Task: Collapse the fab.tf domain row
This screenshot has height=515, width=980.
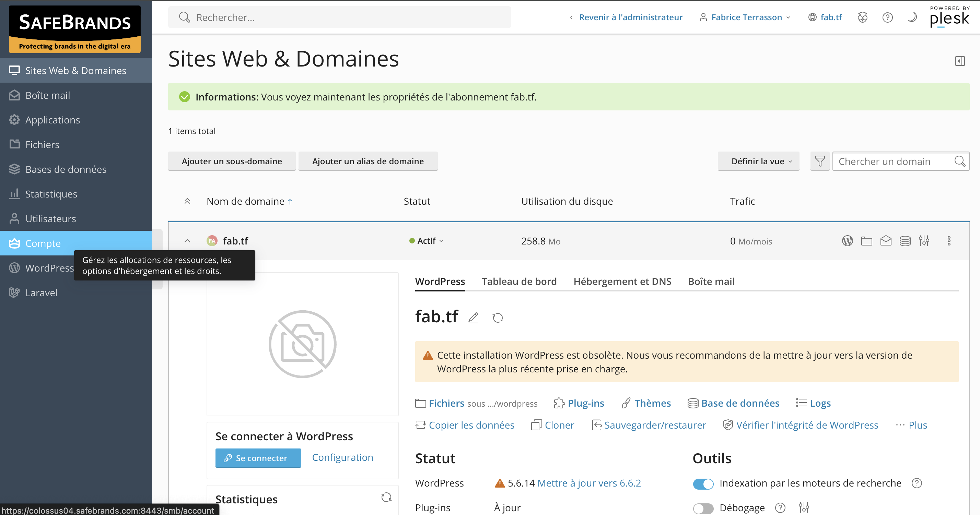Action: click(x=187, y=241)
